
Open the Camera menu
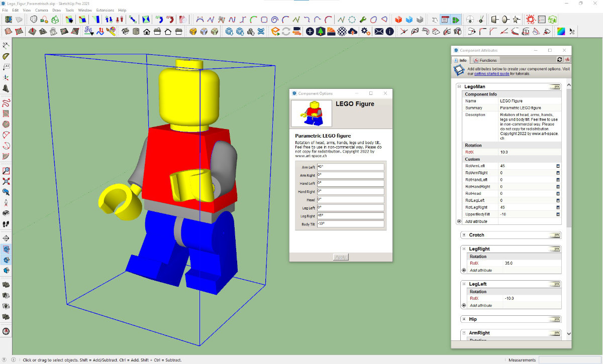(x=41, y=10)
